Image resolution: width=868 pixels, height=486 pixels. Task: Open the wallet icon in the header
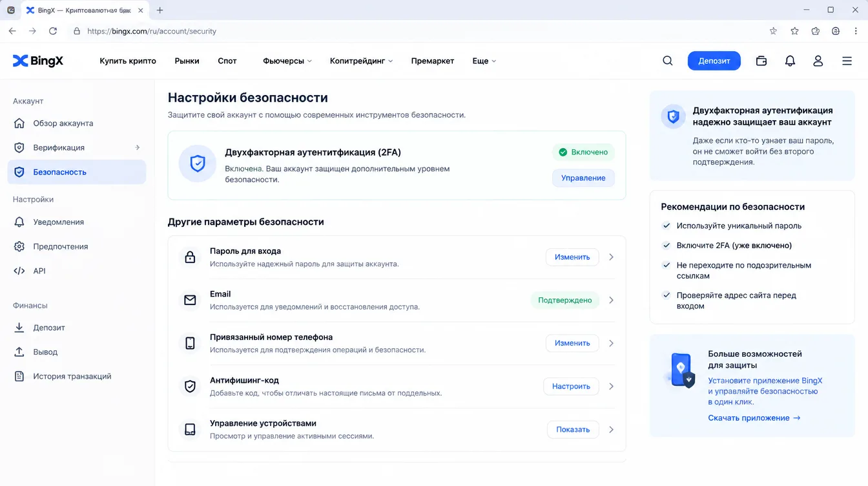(761, 61)
